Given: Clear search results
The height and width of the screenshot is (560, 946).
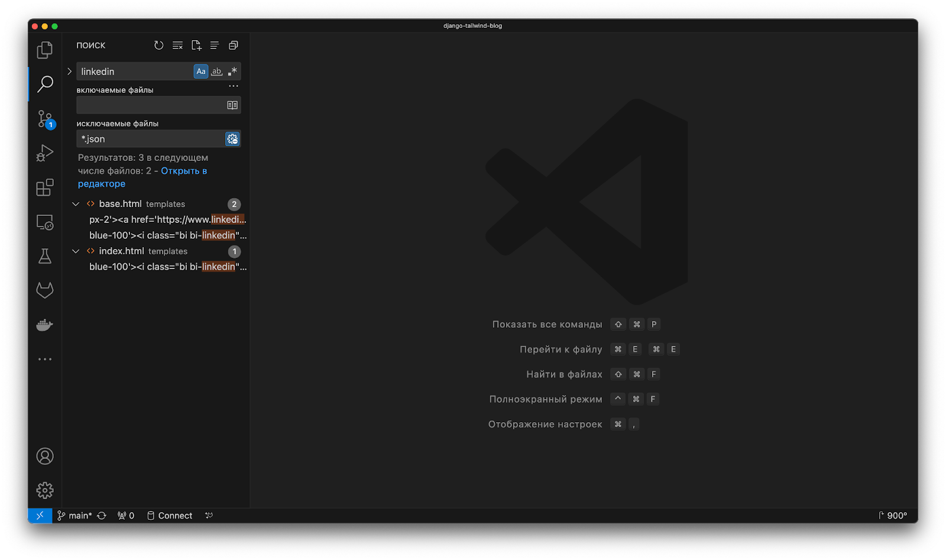Looking at the screenshot, I should point(177,46).
